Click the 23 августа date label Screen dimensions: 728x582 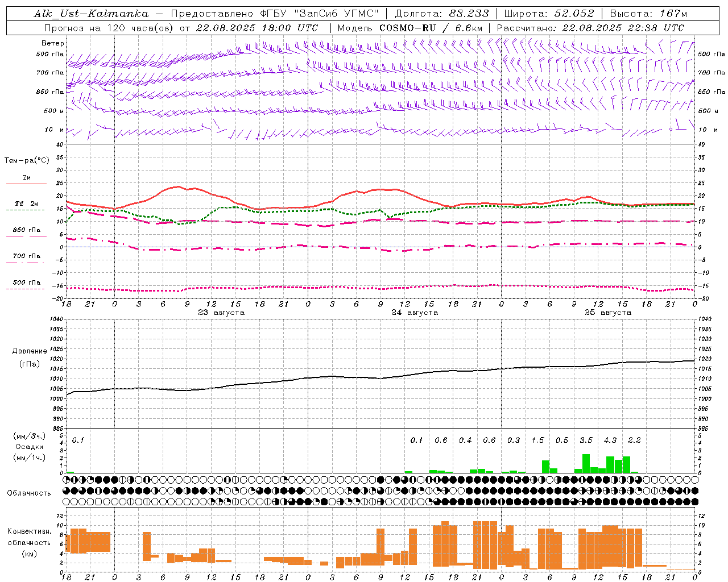221,313
